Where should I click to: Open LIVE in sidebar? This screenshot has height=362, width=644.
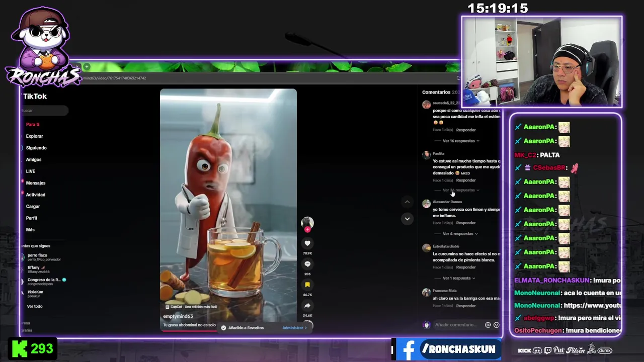(31, 171)
